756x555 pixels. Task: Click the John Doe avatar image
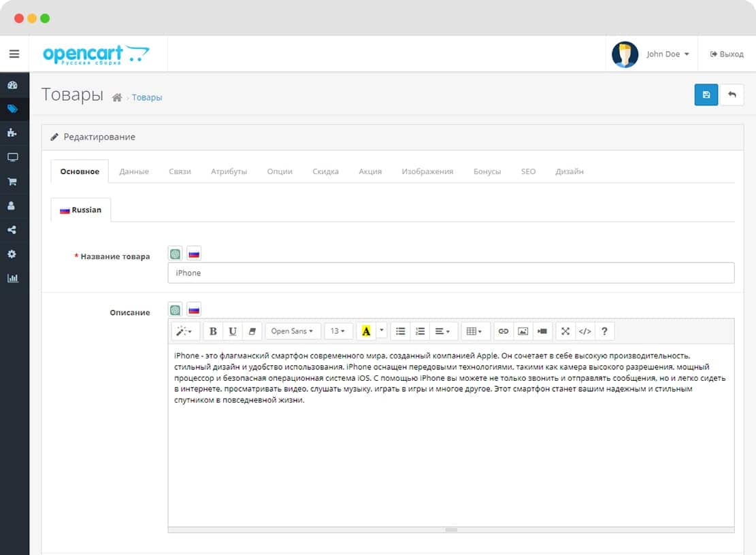point(625,54)
